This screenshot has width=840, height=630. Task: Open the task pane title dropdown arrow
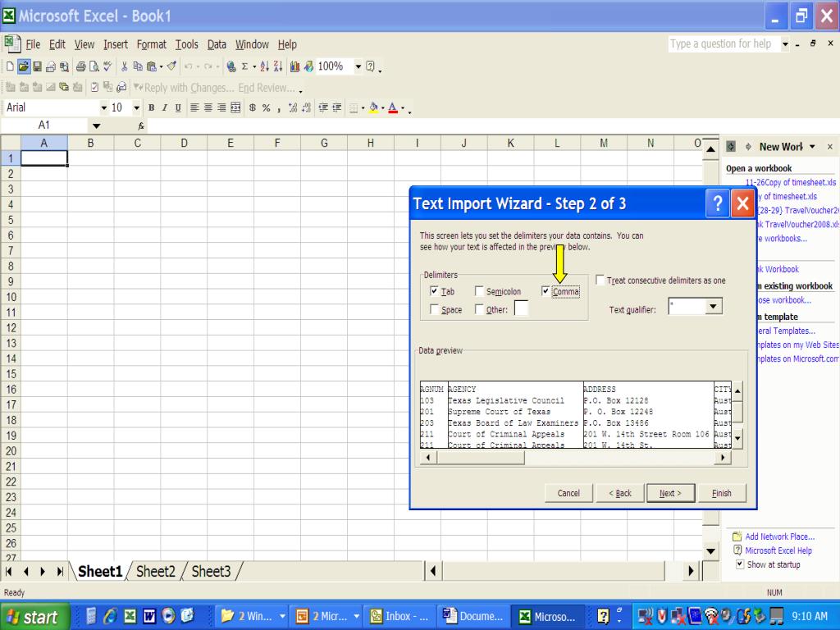pos(812,146)
